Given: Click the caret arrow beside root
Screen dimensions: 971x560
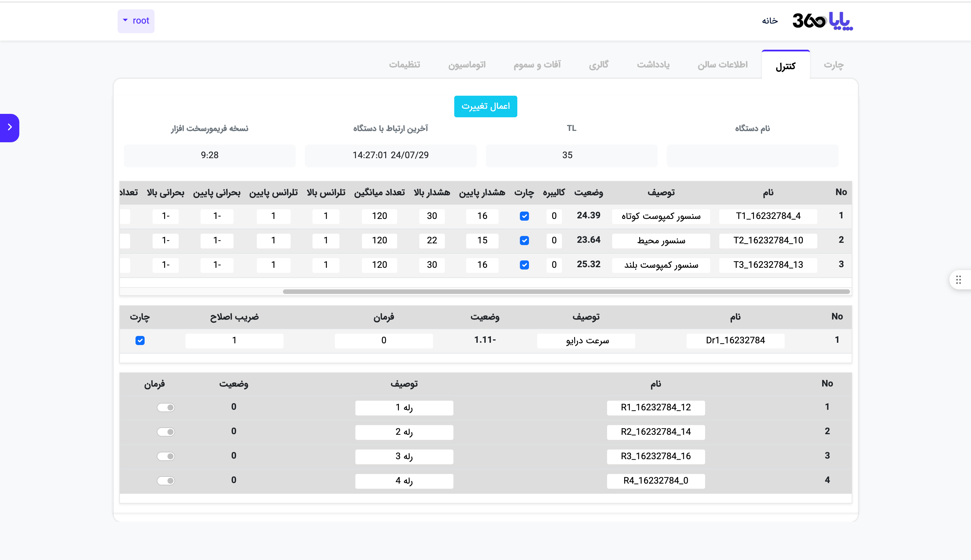Looking at the screenshot, I should (125, 20).
